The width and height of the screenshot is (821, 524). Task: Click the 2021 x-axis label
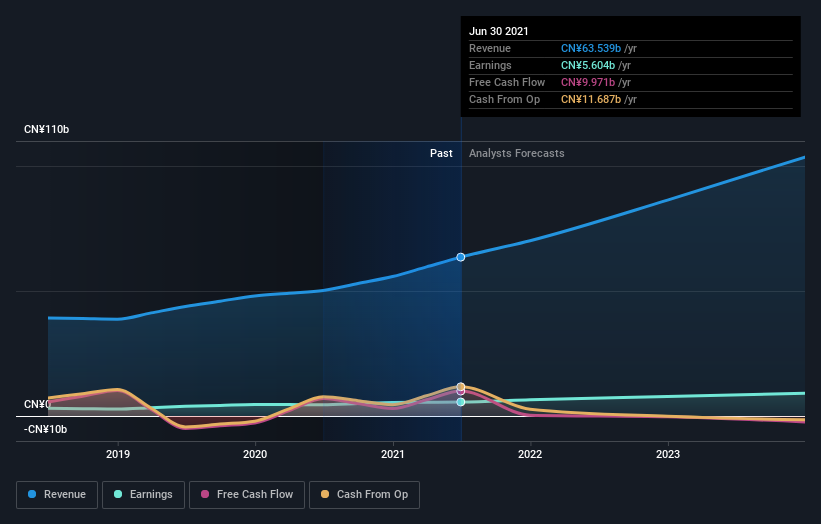click(393, 454)
